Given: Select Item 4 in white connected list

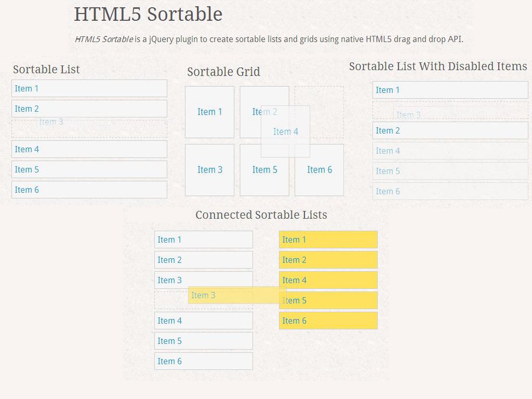Looking at the screenshot, I should tap(204, 321).
